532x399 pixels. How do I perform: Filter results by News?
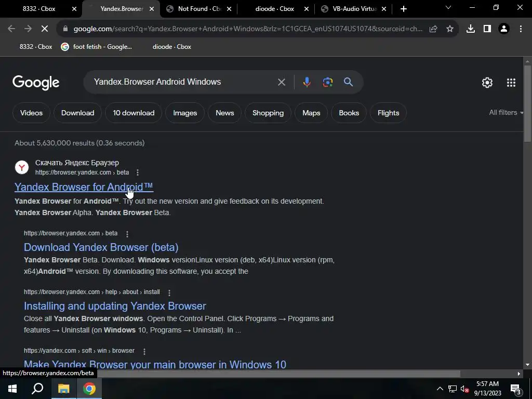(224, 113)
